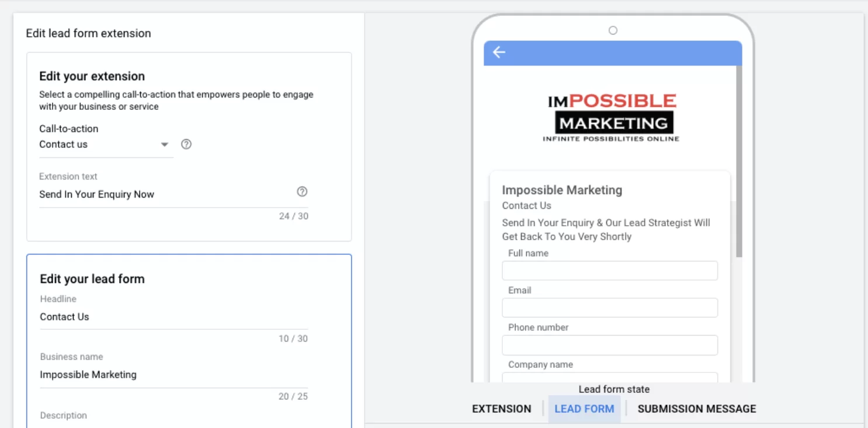868x428 pixels.
Task: Click 'Impossible Marketing' title in preview card
Action: 562,190
